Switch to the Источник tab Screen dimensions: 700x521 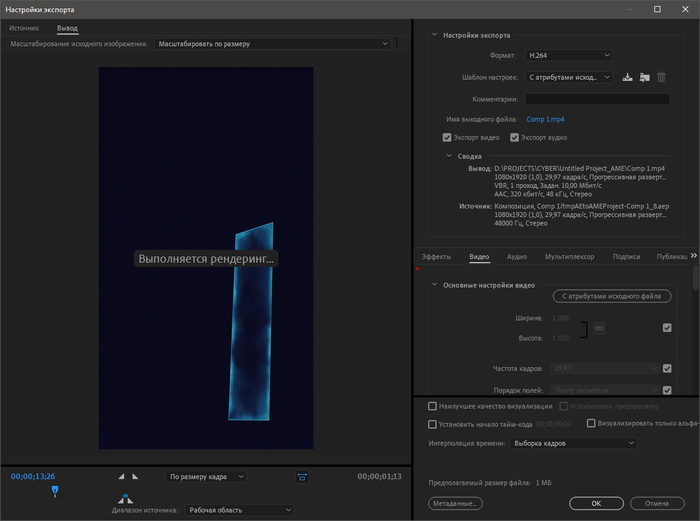[24, 28]
